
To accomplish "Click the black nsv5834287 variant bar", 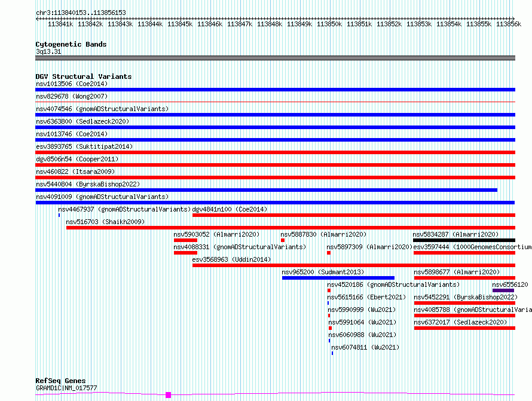I will (464, 240).
